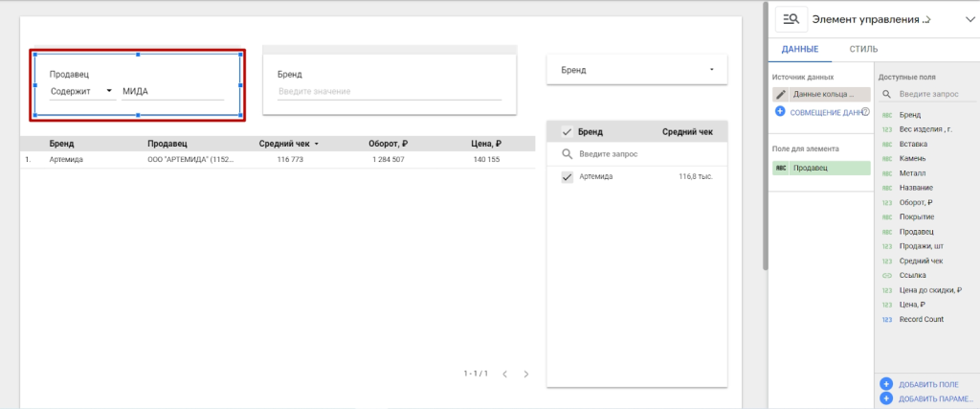Switch to the СТИЛЬ tab
Image resolution: width=980 pixels, height=409 pixels.
pyautogui.click(x=863, y=49)
